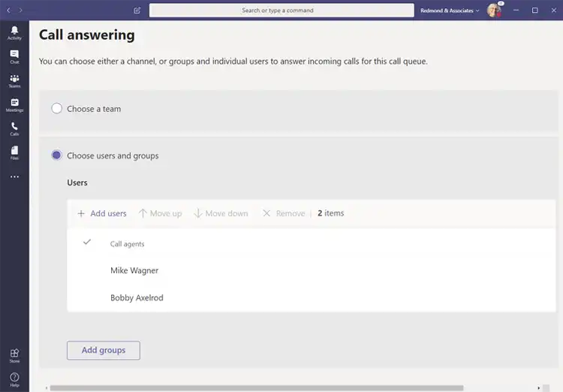Viewport: 563px width, 392px height.
Task: Click the Add groups button
Action: (x=104, y=350)
